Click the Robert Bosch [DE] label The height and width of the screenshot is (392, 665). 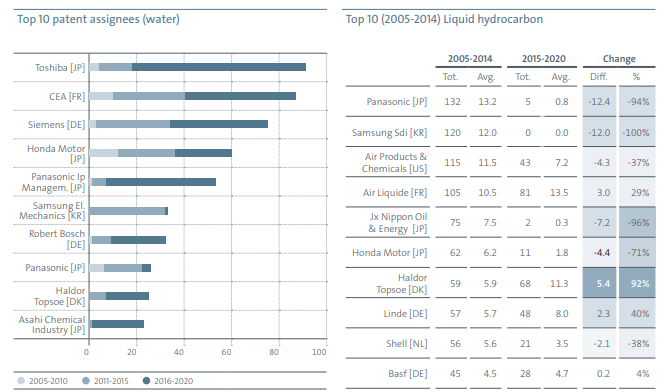[57, 239]
